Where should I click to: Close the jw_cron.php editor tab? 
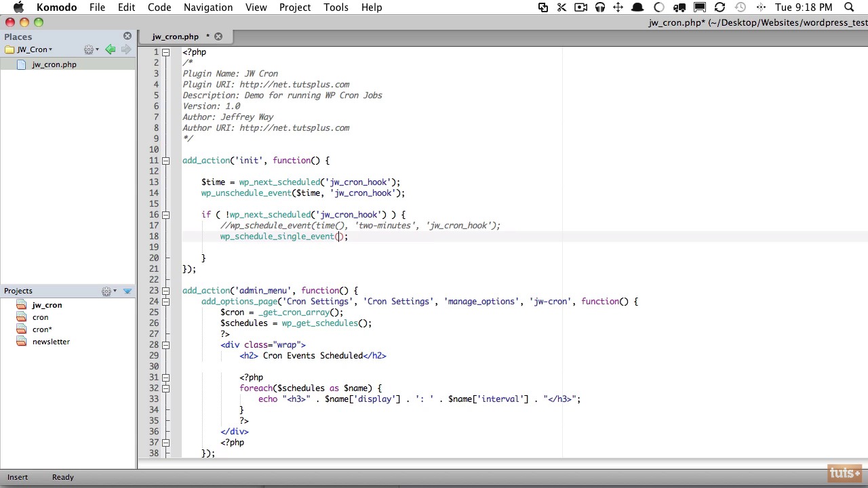[218, 36]
